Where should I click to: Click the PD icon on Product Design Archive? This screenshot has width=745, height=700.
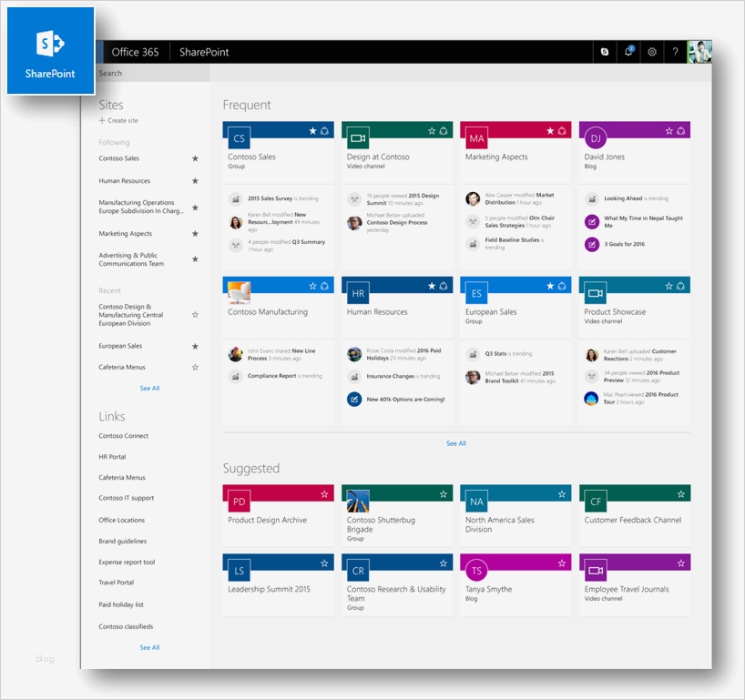[239, 502]
